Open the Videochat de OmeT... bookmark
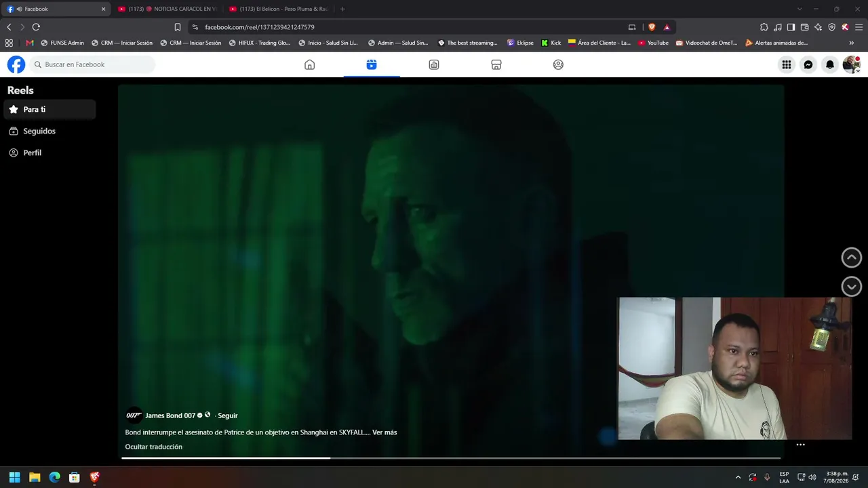 coord(707,43)
